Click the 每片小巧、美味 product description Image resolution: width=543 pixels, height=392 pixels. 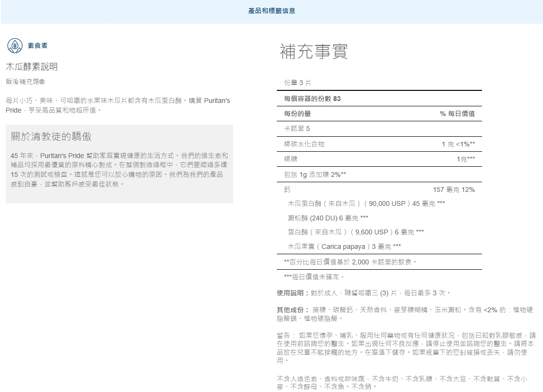(118, 105)
